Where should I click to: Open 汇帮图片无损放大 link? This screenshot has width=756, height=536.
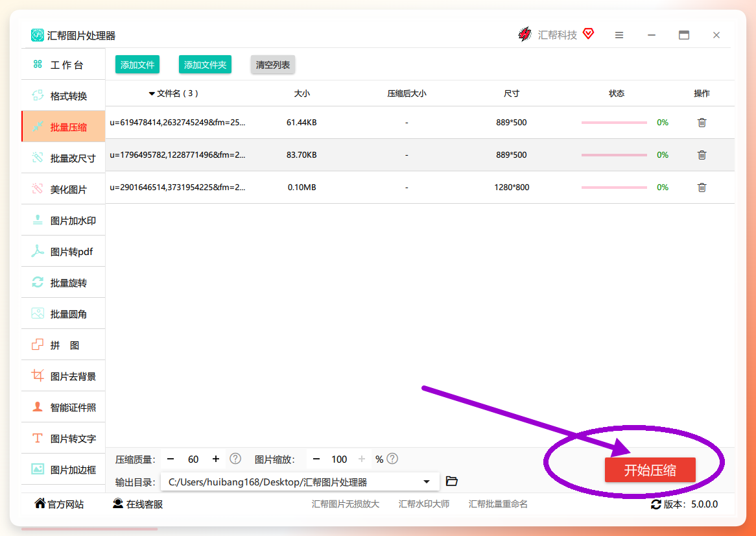346,504
